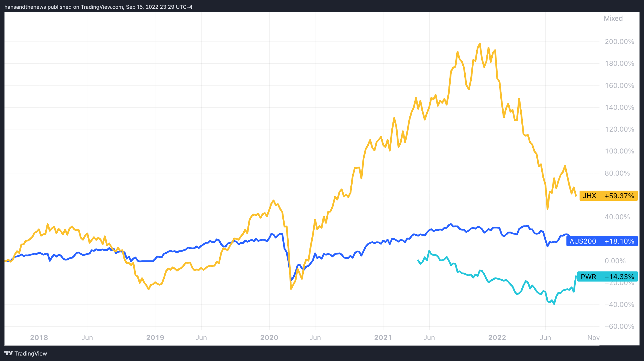Click the −40.00% price axis label
Image resolution: width=644 pixels, height=361 pixels.
pos(619,304)
